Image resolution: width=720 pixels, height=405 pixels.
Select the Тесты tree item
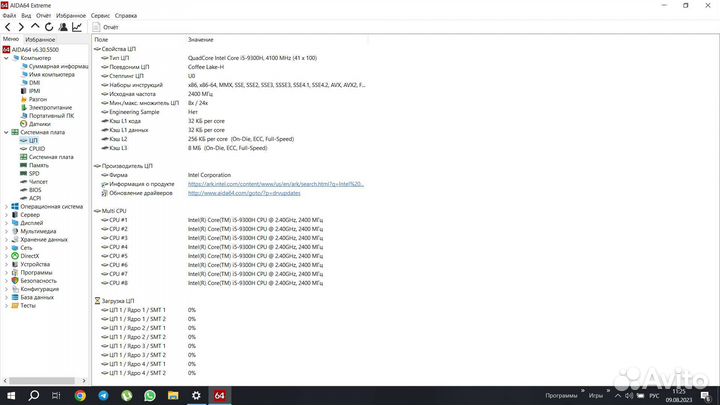pos(24,306)
